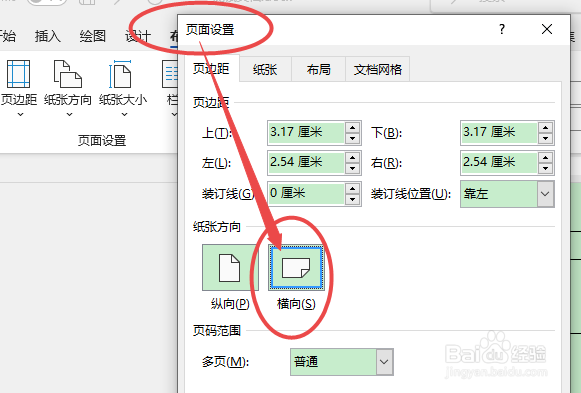581x393 pixels.
Task: Click the 装订线 gutter input field
Action: pos(306,193)
